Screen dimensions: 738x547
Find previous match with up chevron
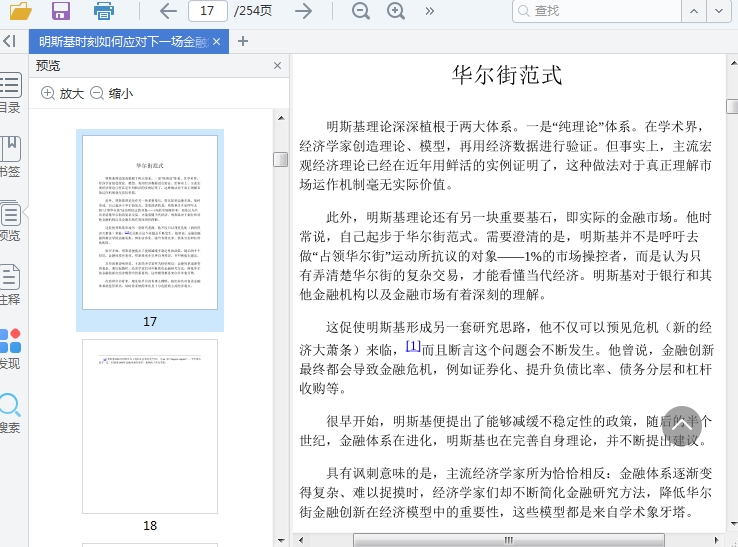click(x=694, y=11)
